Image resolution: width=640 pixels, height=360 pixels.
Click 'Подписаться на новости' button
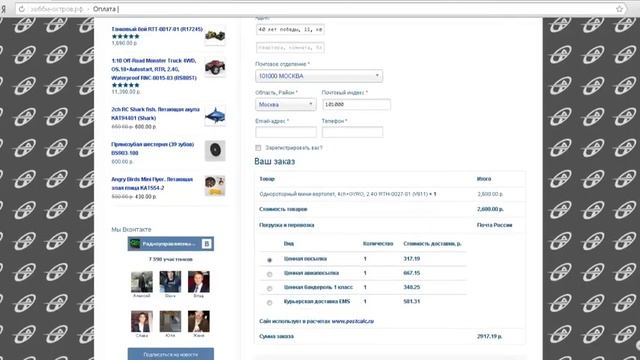(171, 354)
